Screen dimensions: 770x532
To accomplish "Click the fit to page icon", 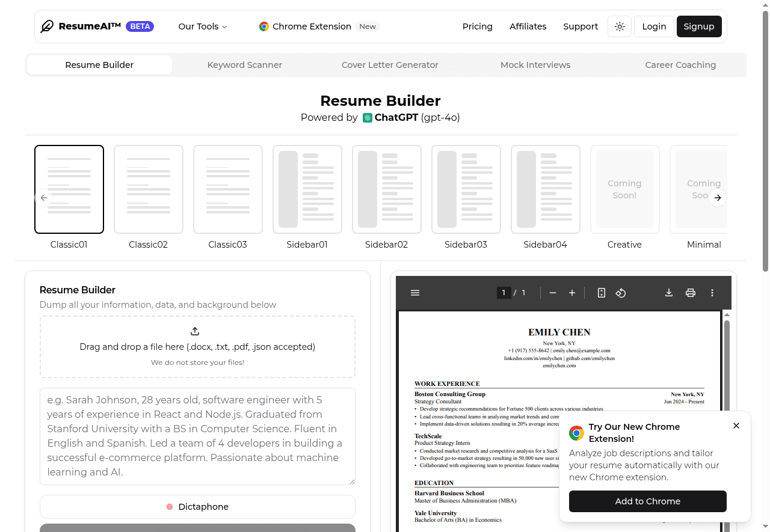I will point(601,293).
